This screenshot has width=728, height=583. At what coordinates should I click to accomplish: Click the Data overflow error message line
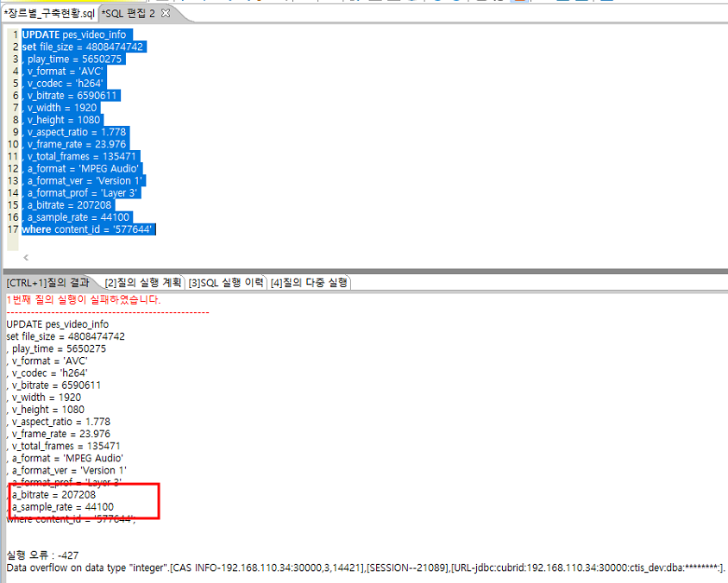pyautogui.click(x=362, y=567)
